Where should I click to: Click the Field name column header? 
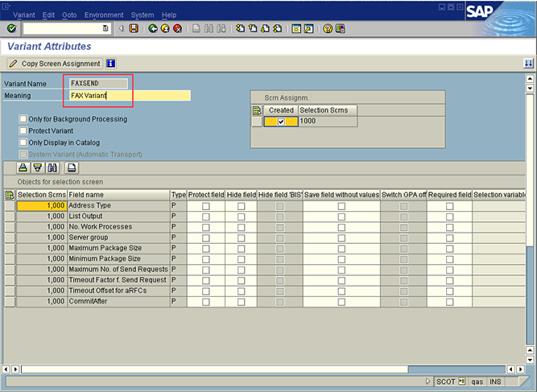[118, 195]
